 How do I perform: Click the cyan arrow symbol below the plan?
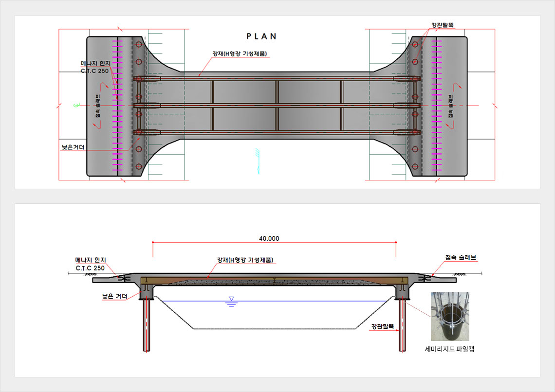[x=257, y=161]
